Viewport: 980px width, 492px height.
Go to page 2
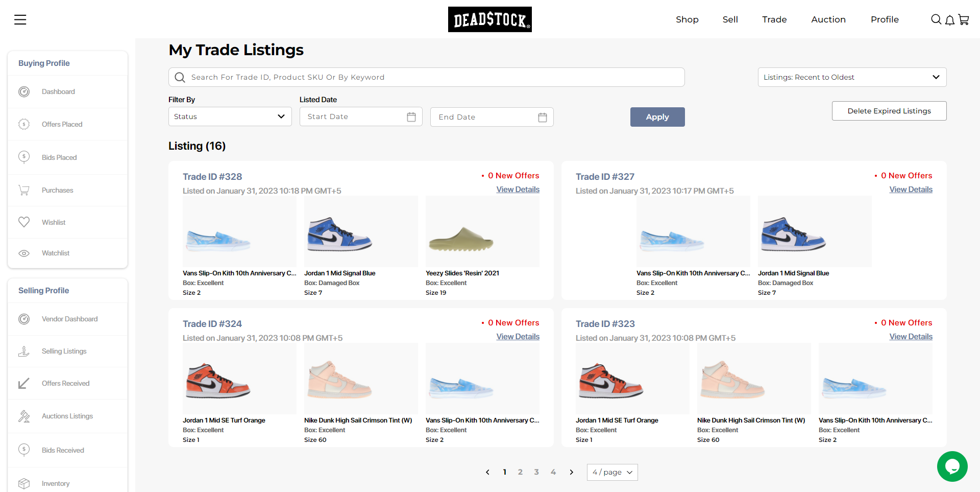click(520, 472)
